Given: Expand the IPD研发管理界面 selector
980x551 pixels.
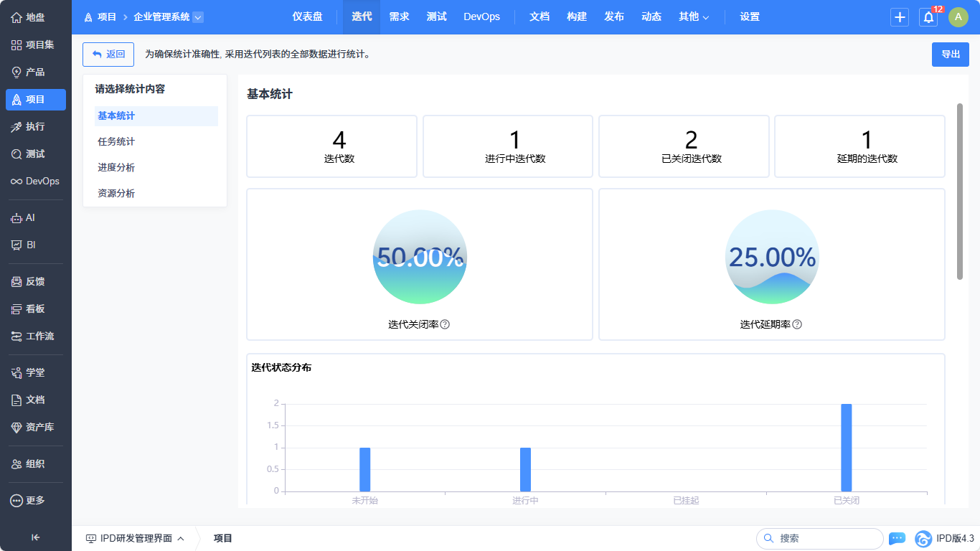Looking at the screenshot, I should [x=135, y=538].
